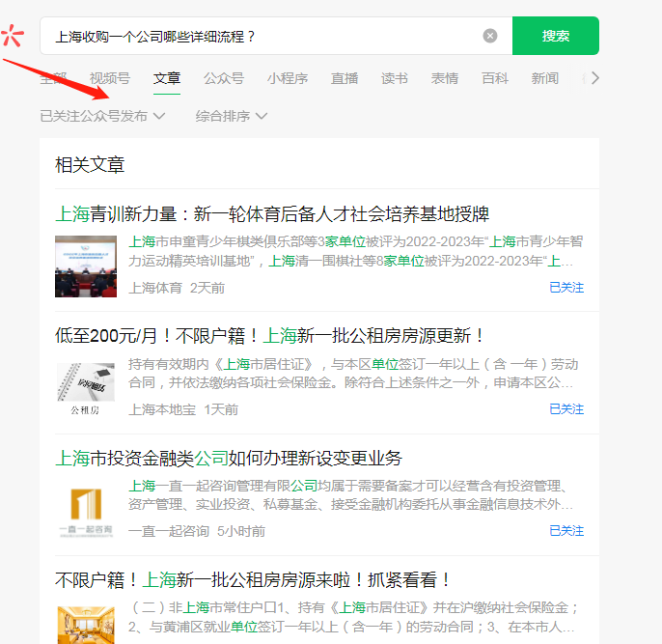Viewport: 662px width, 644px height.
Task: Click the 1天前 timestamp
Action: (x=221, y=409)
